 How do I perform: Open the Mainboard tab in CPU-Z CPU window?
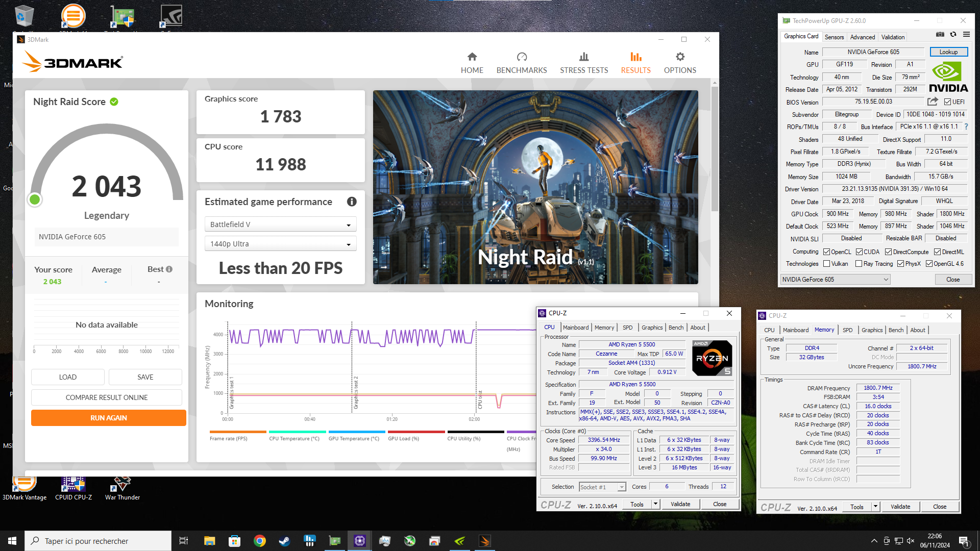[575, 328]
